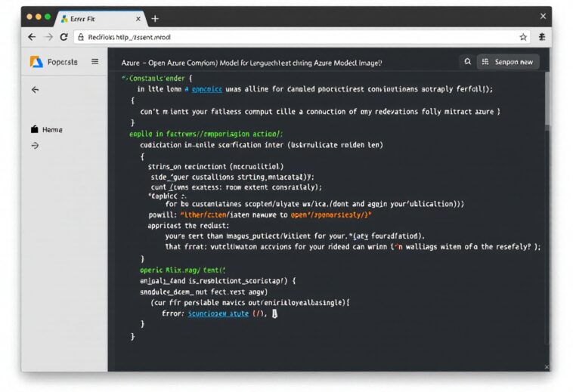This screenshot has height=392, width=573.
Task: Click the 'Constauls'ender {' line
Action: [x=157, y=78]
